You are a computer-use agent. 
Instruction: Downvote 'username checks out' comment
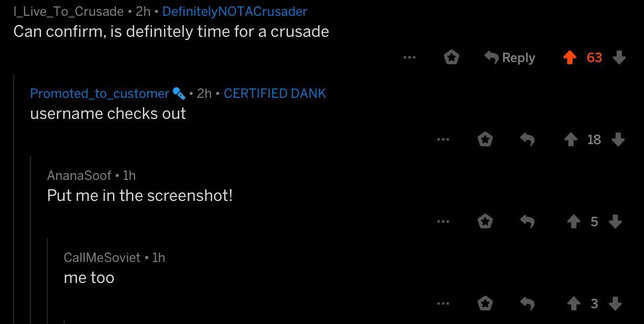[x=618, y=139]
